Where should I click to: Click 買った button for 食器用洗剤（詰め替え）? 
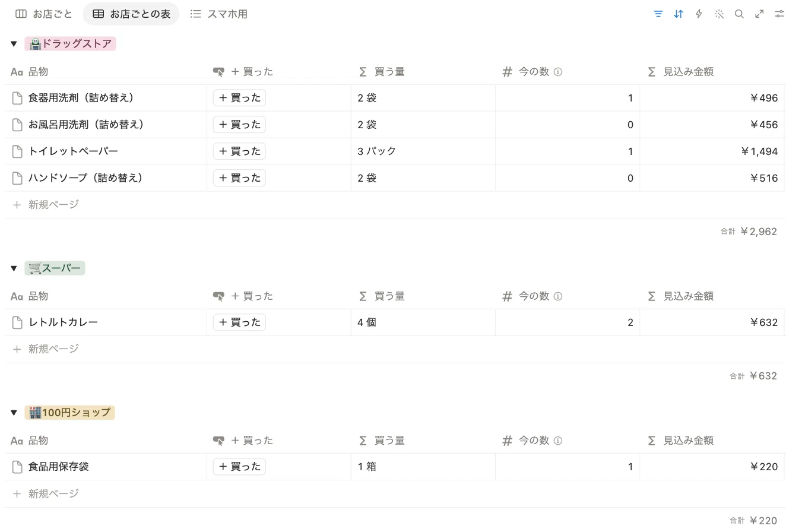pyautogui.click(x=239, y=98)
